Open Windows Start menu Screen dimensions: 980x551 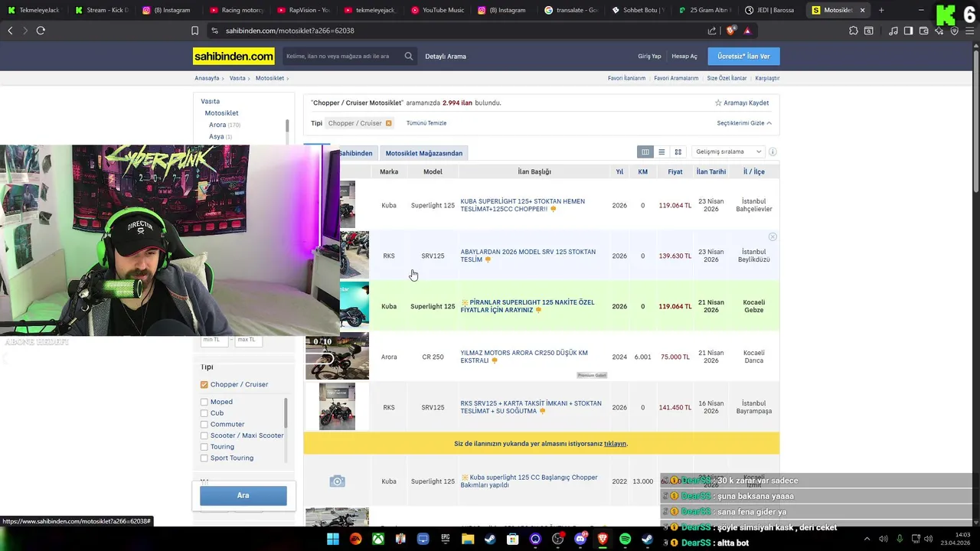click(x=333, y=540)
